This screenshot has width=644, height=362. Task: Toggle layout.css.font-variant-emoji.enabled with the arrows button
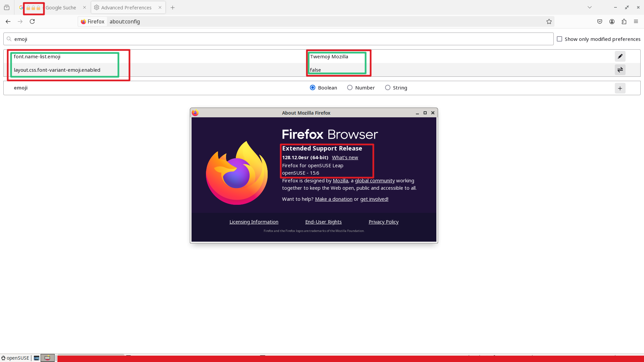[620, 70]
